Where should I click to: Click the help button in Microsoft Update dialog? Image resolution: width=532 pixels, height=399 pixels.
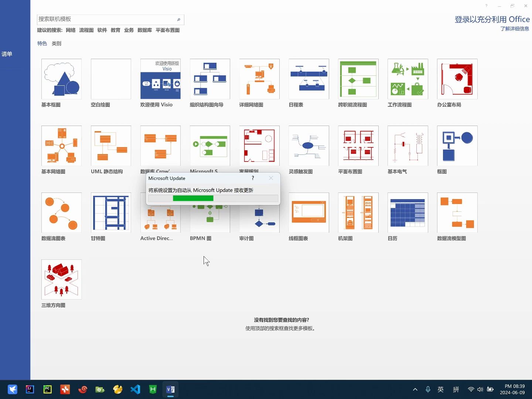click(253, 178)
